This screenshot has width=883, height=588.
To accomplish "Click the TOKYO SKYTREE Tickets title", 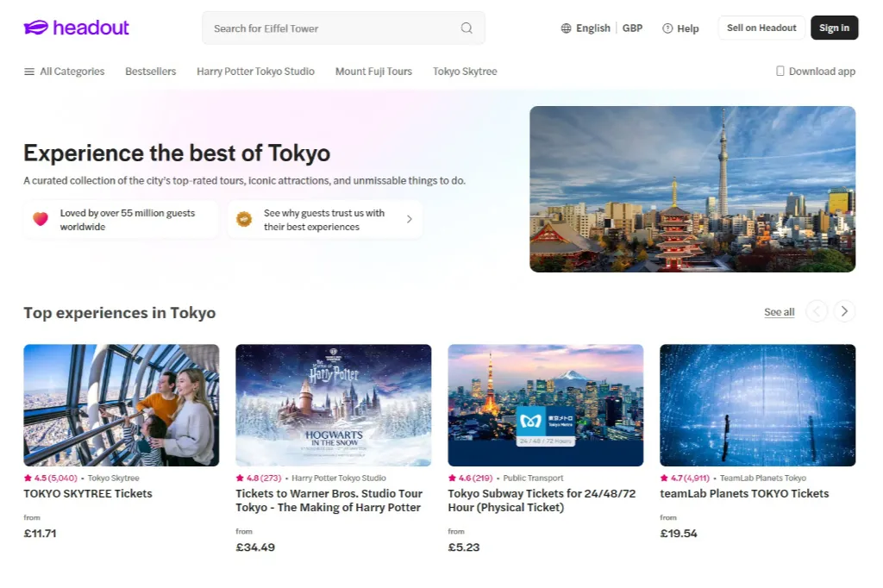I will 88,493.
